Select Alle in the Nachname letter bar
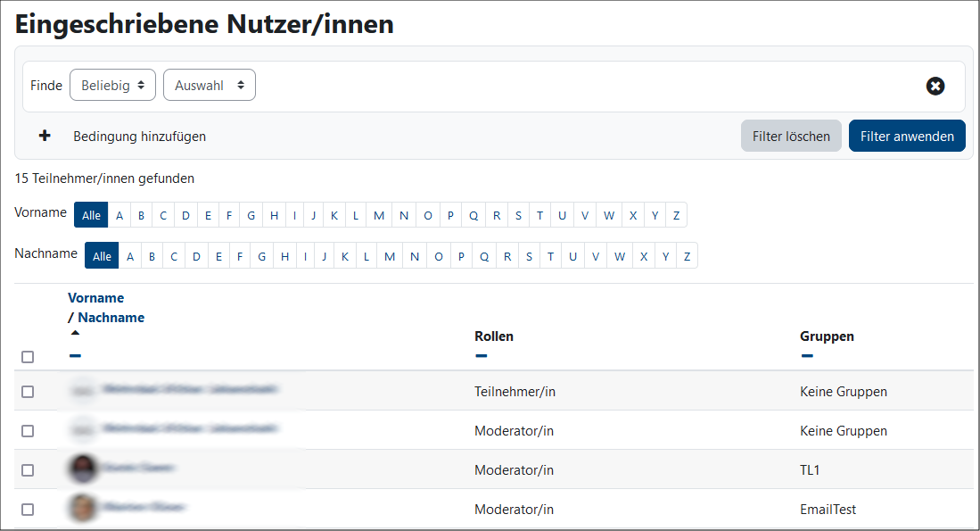This screenshot has height=531, width=980. (102, 256)
